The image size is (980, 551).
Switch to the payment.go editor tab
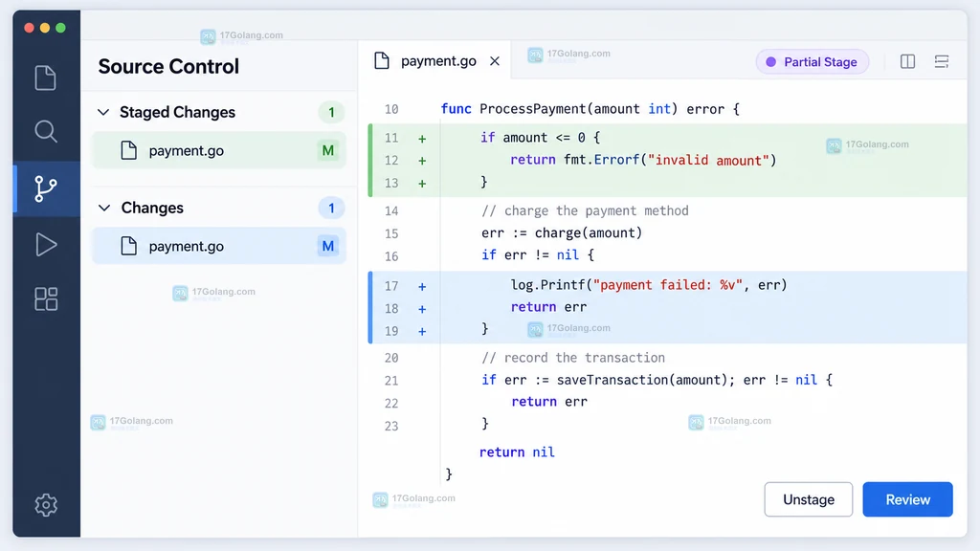click(x=434, y=60)
